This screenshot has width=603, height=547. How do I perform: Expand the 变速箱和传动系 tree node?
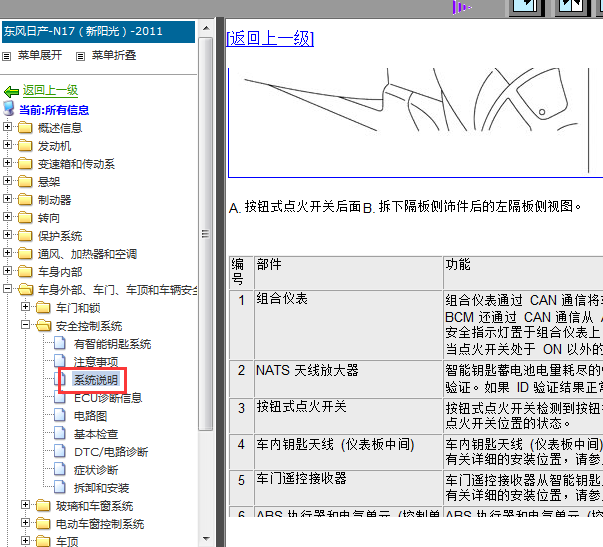click(x=7, y=163)
